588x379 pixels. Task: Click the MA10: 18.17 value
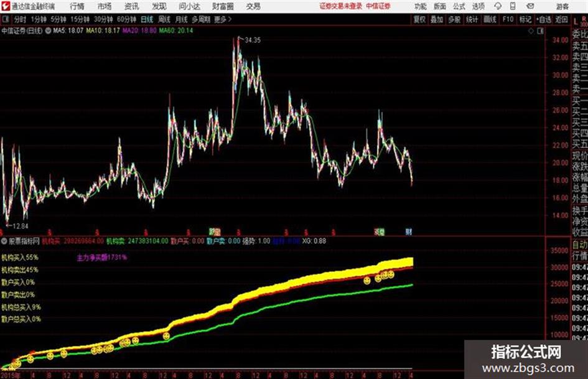coord(103,30)
